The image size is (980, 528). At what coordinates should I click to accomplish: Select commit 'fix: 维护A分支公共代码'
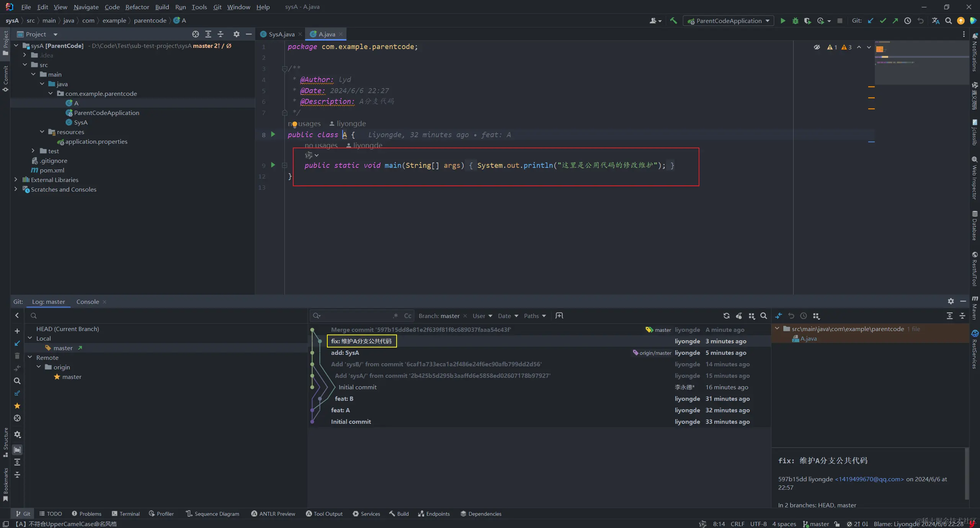click(361, 341)
